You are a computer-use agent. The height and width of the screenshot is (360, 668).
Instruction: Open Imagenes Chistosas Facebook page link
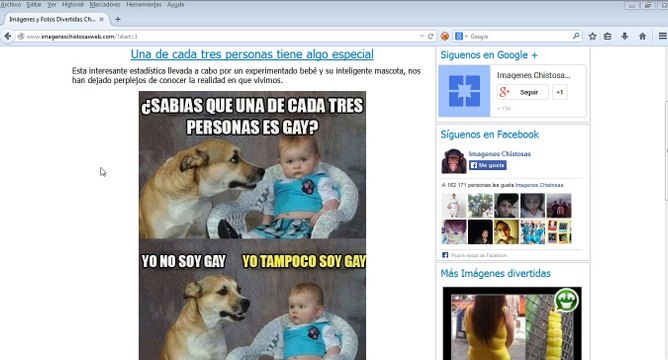(500, 154)
